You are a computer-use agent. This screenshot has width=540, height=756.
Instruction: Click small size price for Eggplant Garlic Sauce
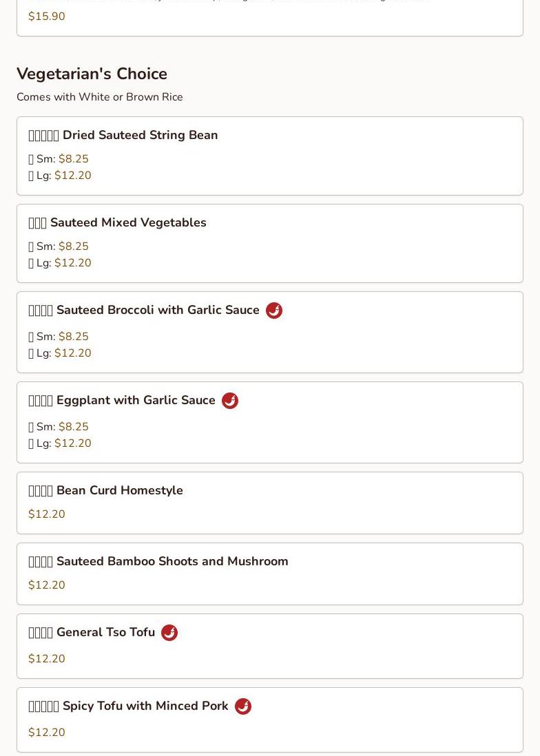[x=74, y=427]
